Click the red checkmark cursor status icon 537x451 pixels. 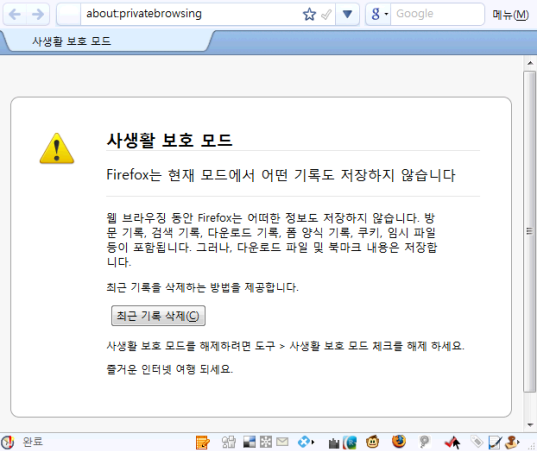pyautogui.click(x=452, y=442)
